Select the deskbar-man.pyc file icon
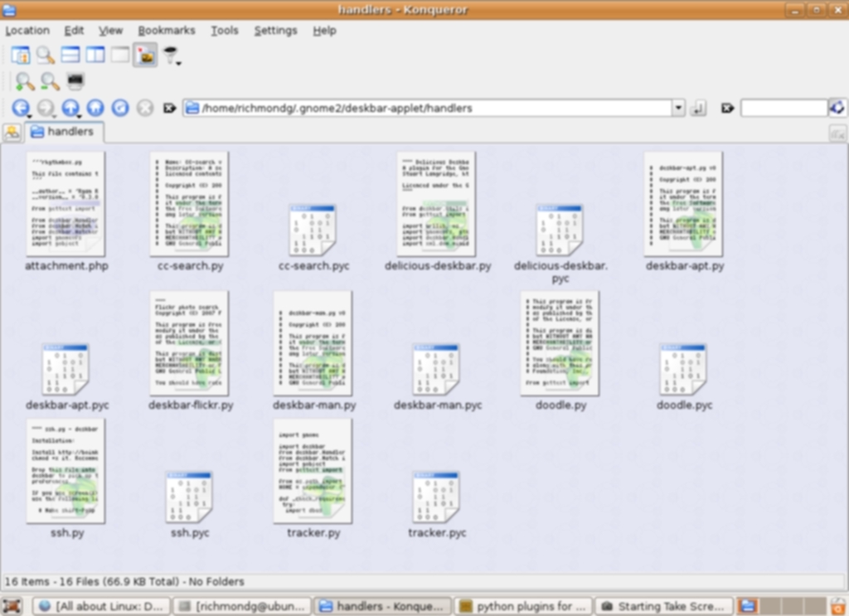This screenshot has height=616, width=849. [436, 369]
